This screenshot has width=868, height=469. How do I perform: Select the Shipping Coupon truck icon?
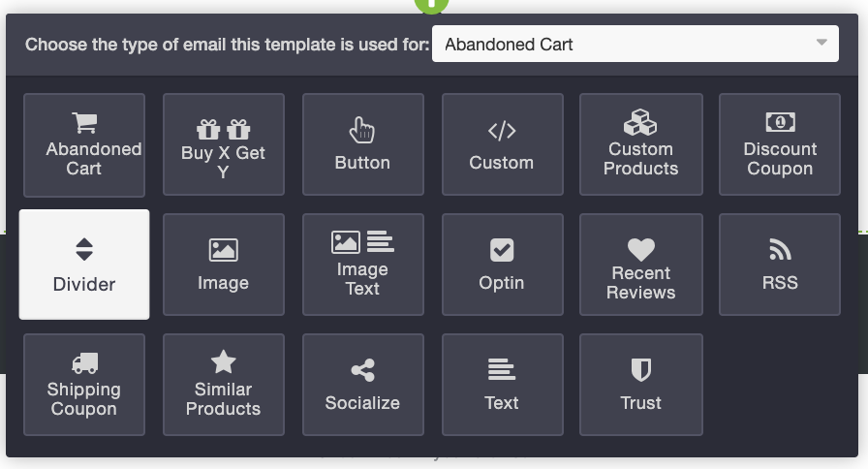click(x=84, y=363)
